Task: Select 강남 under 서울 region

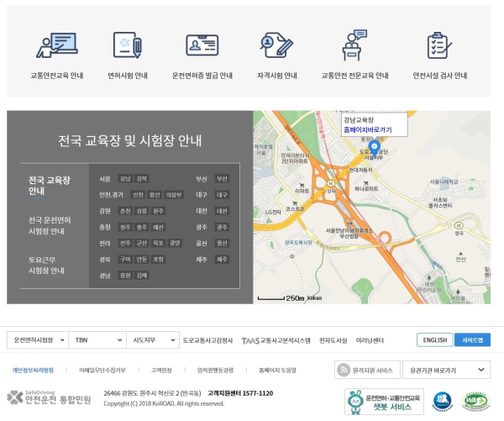Action: [x=124, y=179]
